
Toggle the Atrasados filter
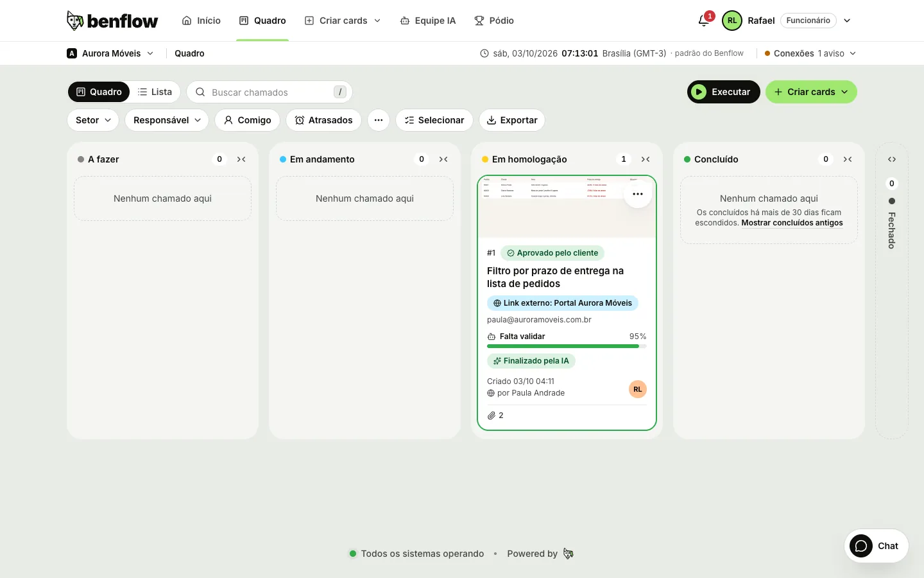point(323,120)
